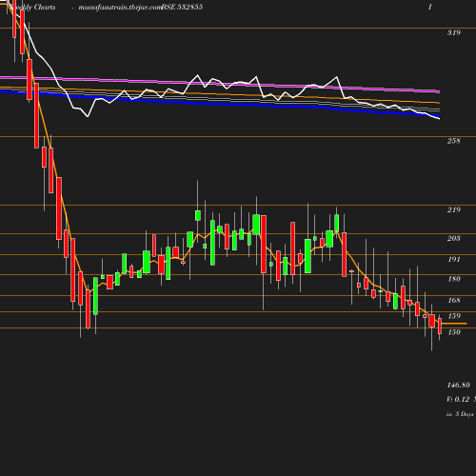The image size is (476, 476).
Task: Click the V: 0.12 volume text
Action: 458,399
